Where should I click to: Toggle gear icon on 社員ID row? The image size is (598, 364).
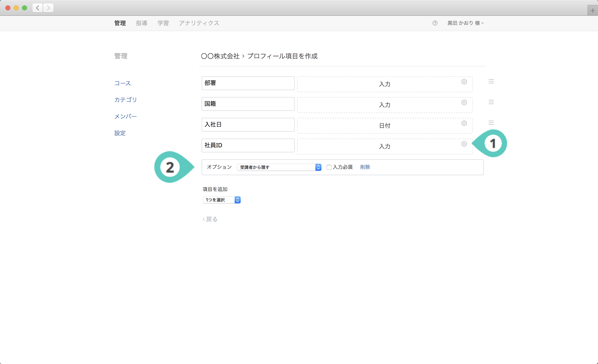point(464,144)
